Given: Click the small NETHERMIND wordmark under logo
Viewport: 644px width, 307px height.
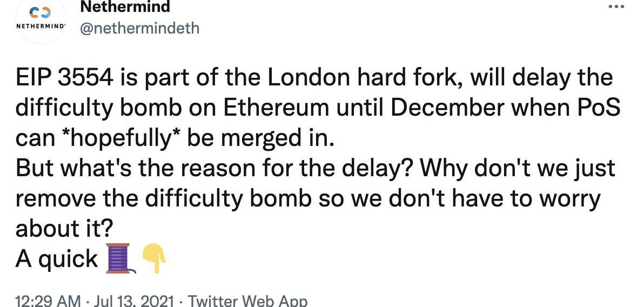Looking at the screenshot, I should click(x=41, y=26).
